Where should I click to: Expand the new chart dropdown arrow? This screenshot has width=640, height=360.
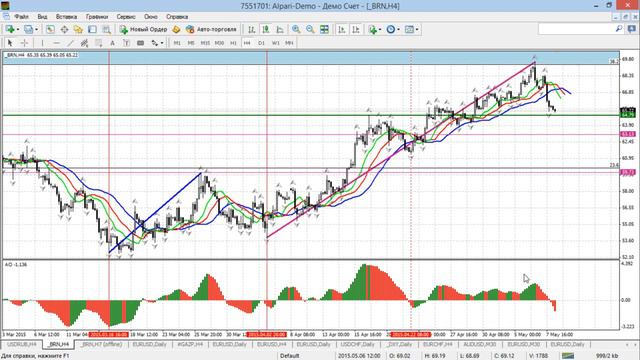pos(18,29)
